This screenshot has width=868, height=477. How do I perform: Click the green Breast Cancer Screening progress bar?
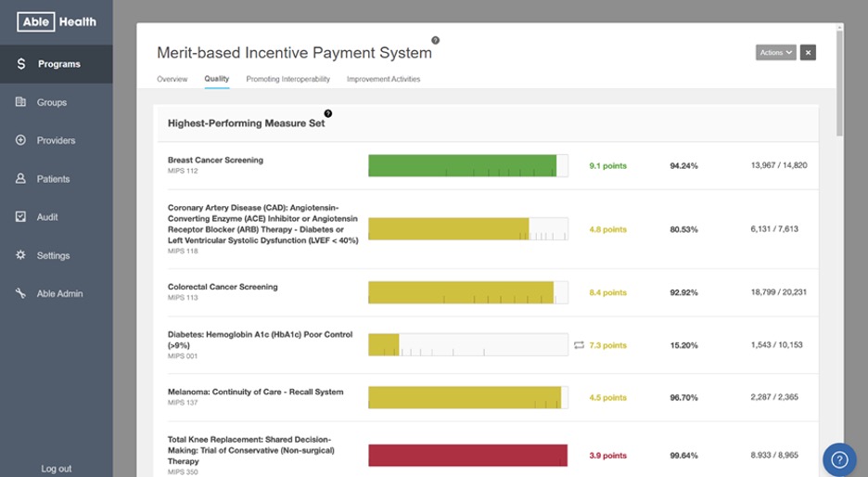point(467,165)
